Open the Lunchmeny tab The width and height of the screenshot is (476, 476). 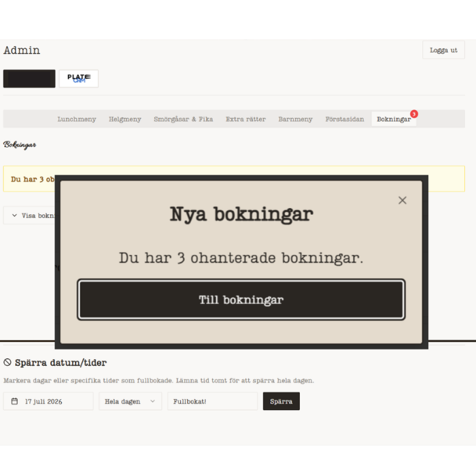point(77,119)
